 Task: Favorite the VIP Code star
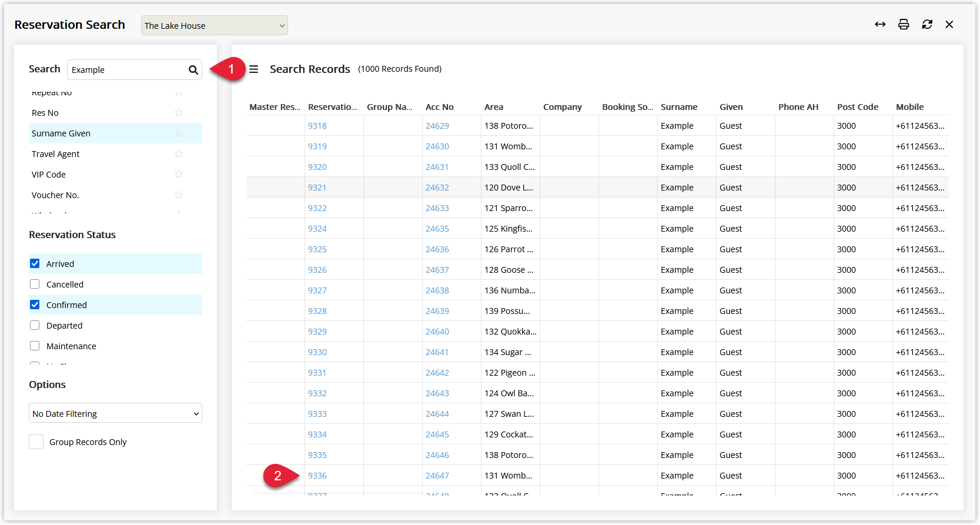click(x=179, y=174)
